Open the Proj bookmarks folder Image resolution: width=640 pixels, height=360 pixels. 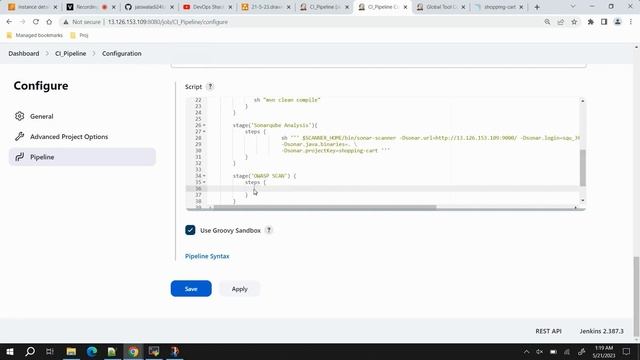pyautogui.click(x=80, y=36)
